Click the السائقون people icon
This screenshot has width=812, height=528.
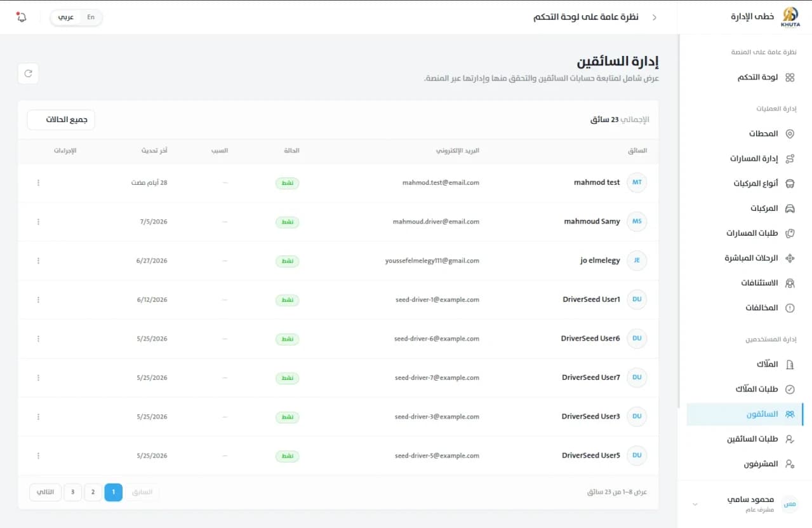[x=790, y=414]
